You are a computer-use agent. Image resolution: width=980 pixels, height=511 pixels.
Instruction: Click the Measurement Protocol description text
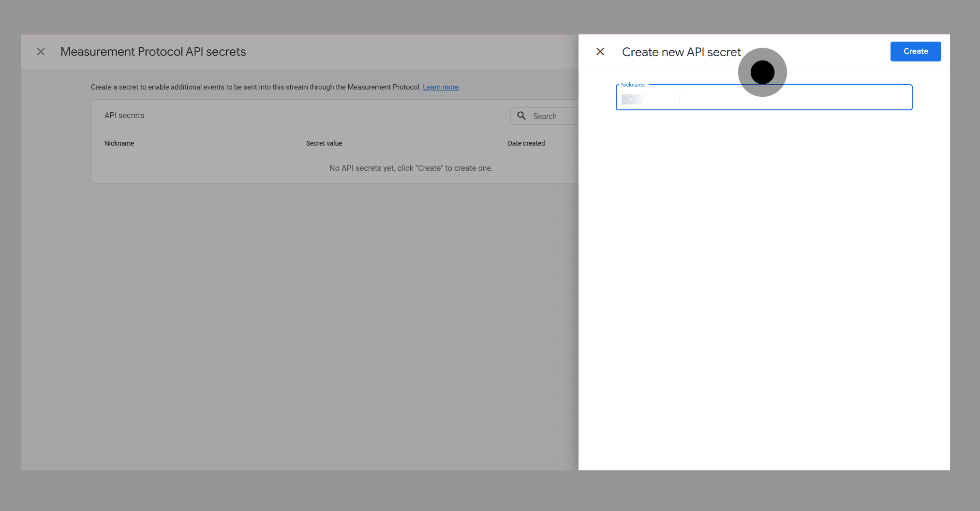pyautogui.click(x=255, y=87)
